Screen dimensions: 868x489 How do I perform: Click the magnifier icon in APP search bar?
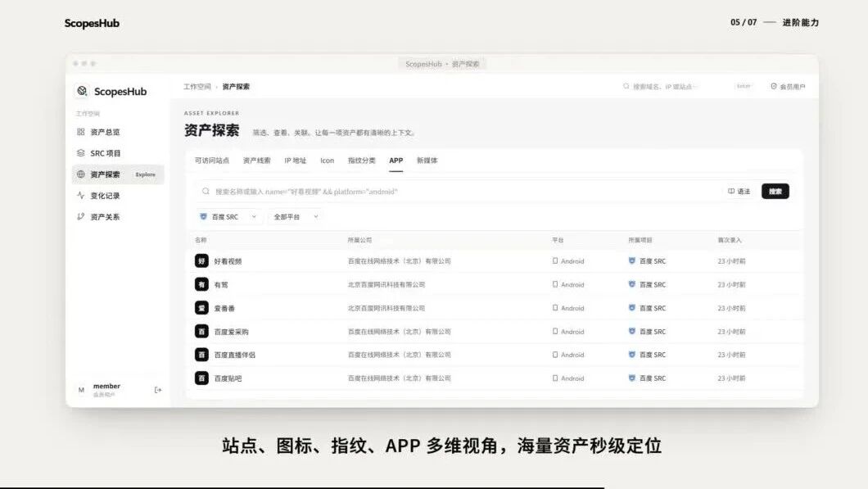pos(206,191)
